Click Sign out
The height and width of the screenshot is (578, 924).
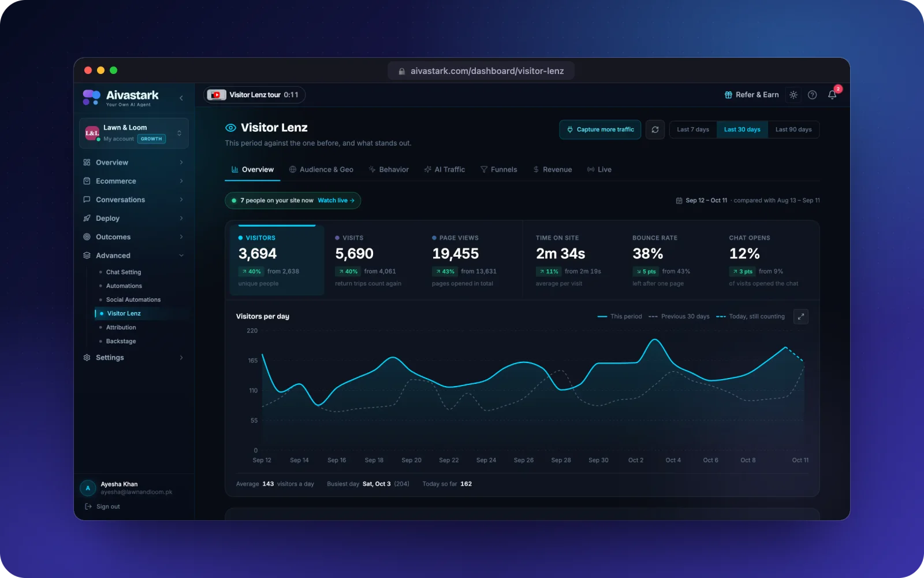click(103, 506)
